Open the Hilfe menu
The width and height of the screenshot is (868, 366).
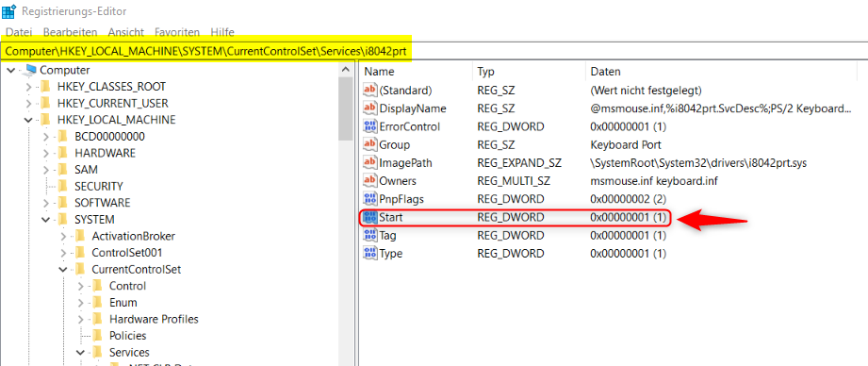222,32
